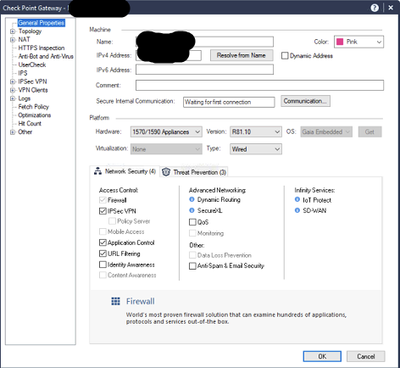400x368 pixels.
Task: Click the Dynamic Routing info icon
Action: pyautogui.click(x=192, y=199)
